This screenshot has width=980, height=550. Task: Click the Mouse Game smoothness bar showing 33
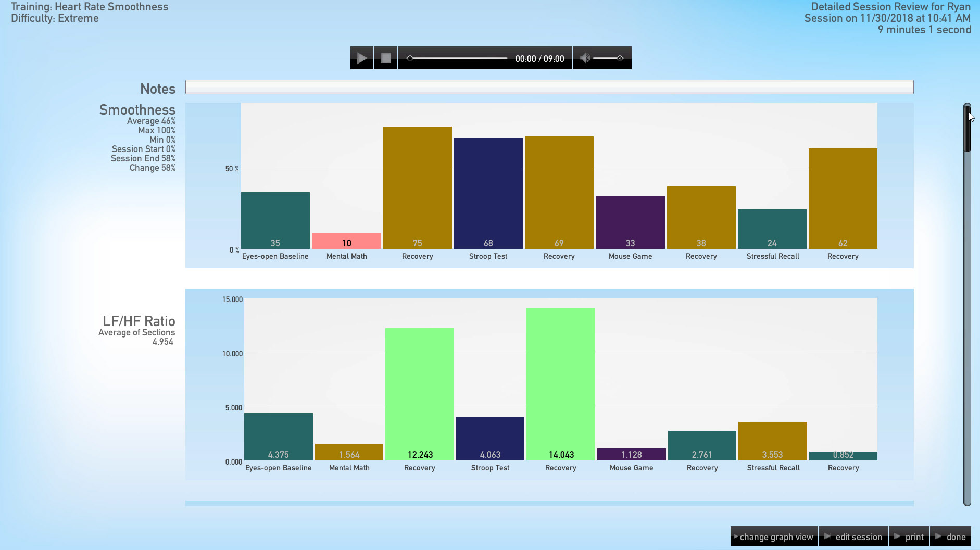click(630, 222)
